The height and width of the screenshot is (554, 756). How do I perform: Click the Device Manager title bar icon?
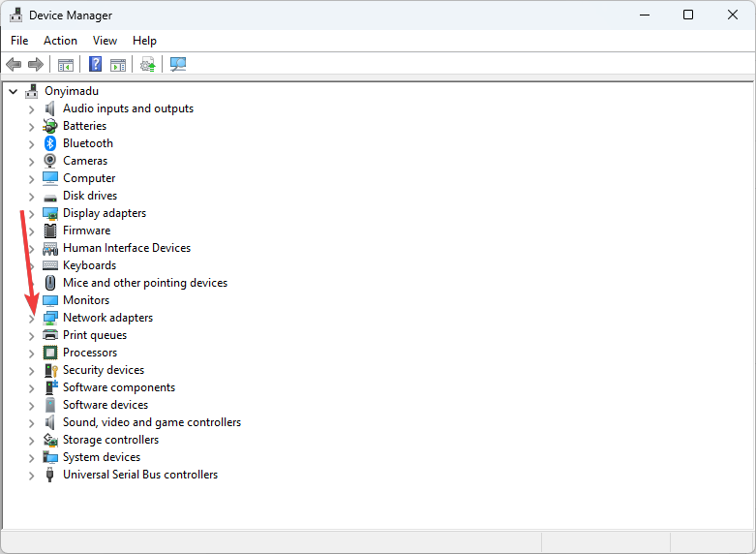15,15
